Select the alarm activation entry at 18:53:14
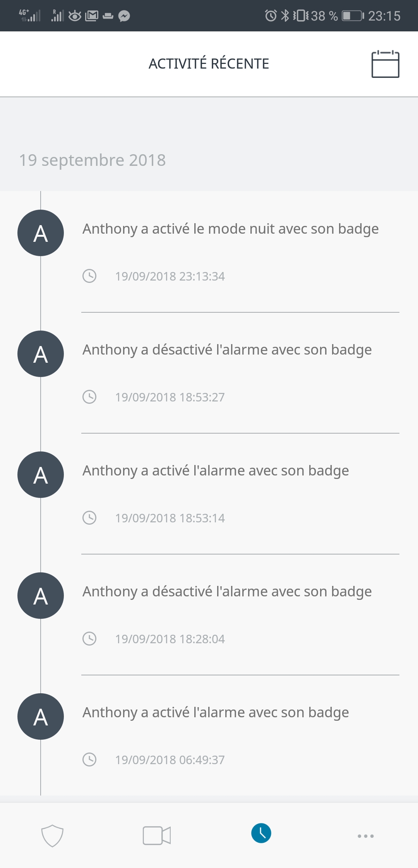This screenshot has height=868, width=418. (216, 471)
